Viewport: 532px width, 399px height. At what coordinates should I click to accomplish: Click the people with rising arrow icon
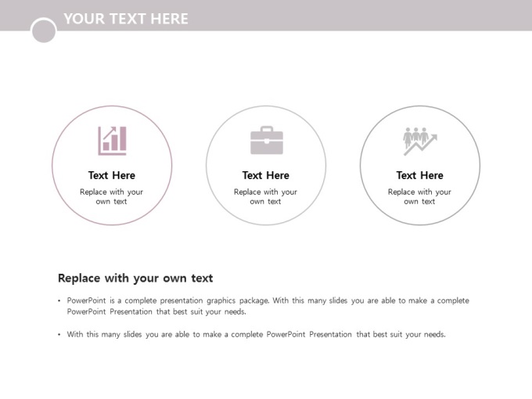pyautogui.click(x=420, y=142)
